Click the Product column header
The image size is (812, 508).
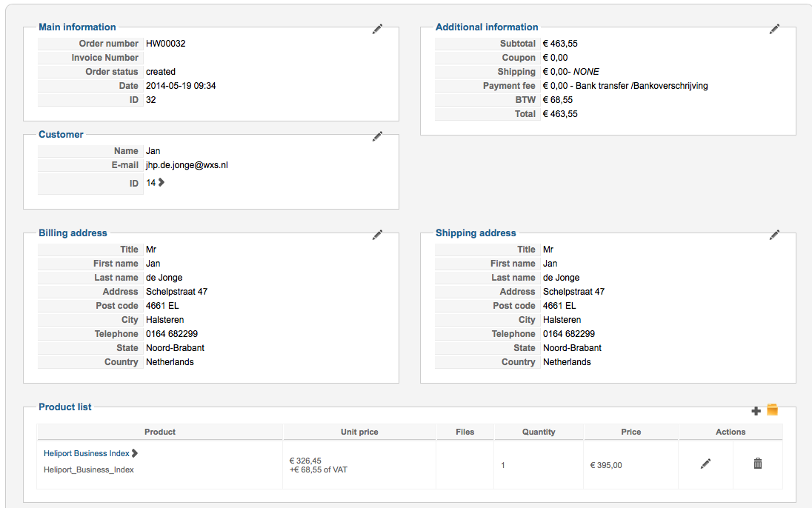point(160,432)
